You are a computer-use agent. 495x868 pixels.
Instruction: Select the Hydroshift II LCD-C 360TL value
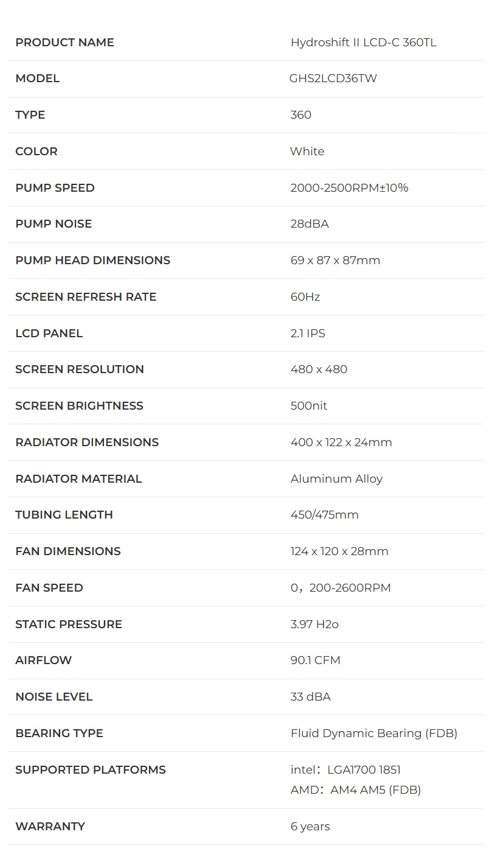click(x=364, y=42)
